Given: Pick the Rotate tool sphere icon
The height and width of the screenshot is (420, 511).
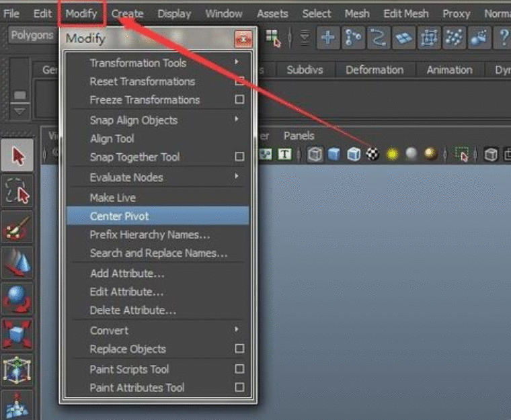Looking at the screenshot, I should tap(17, 298).
